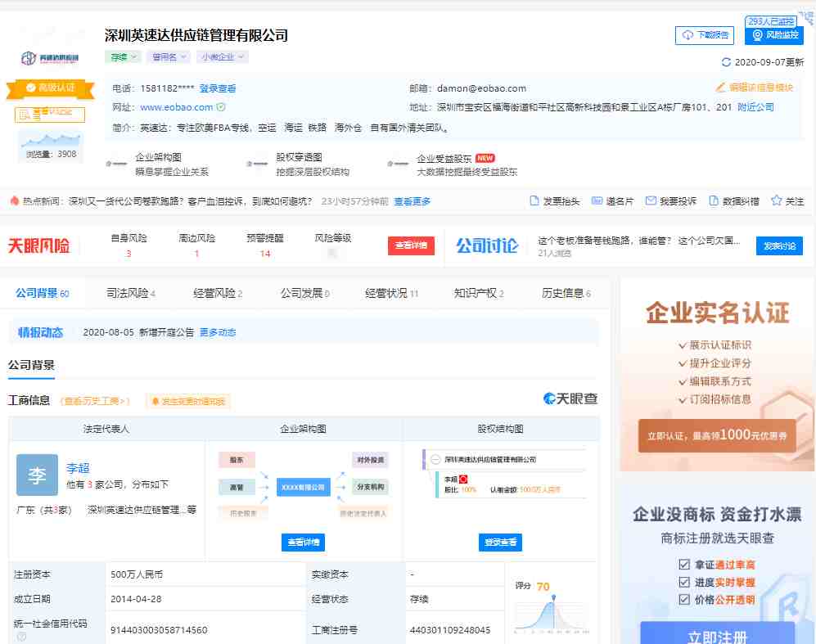Click the 附近公司 link
Image resolution: width=816 pixels, height=644 pixels.
(x=755, y=107)
